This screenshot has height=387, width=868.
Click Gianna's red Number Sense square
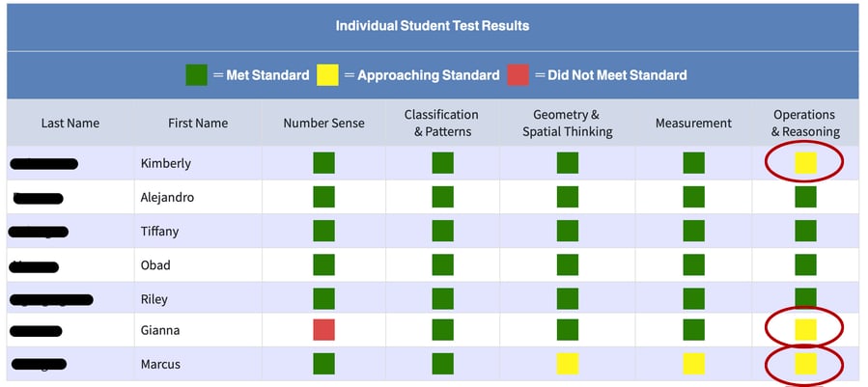coord(323,330)
